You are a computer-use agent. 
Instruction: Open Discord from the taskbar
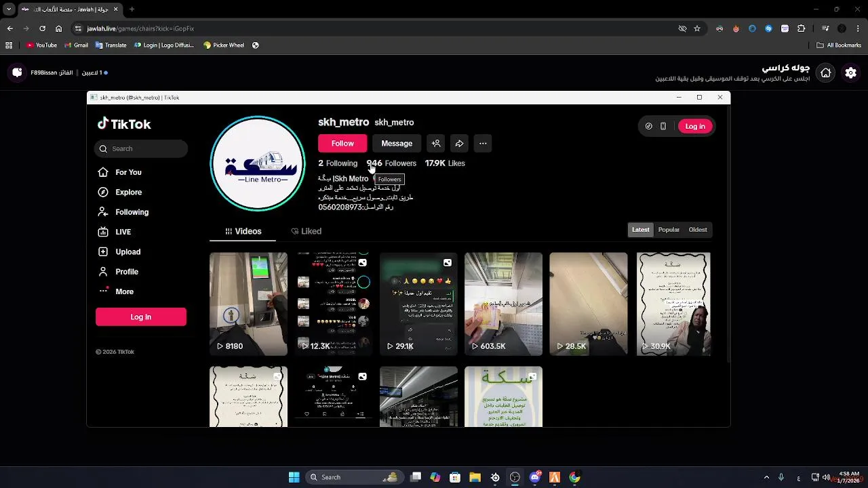[534, 477]
